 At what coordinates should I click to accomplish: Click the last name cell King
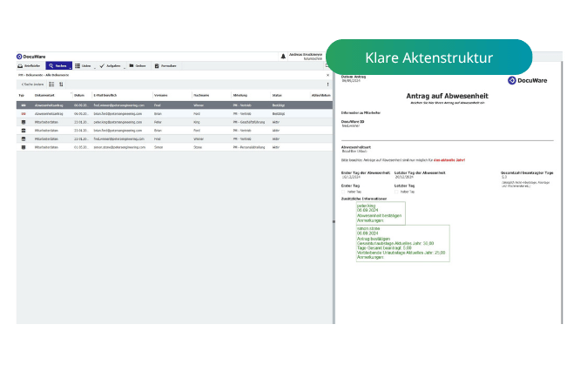[197, 122]
